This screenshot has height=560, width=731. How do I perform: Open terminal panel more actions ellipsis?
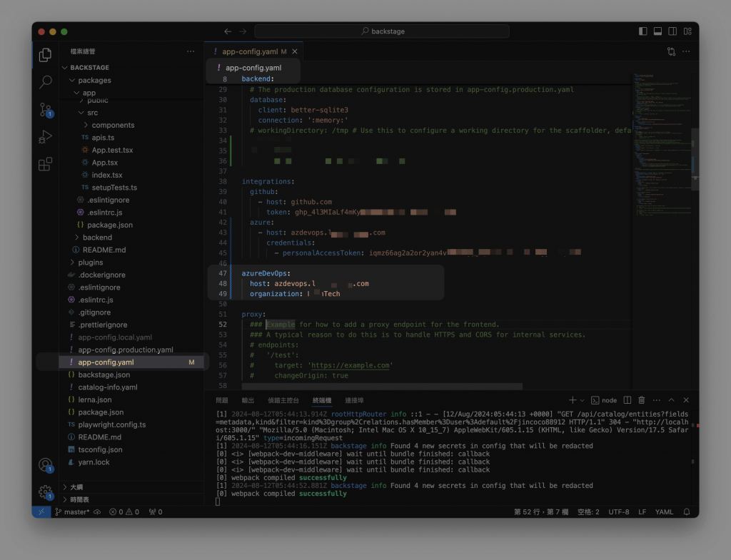[657, 400]
